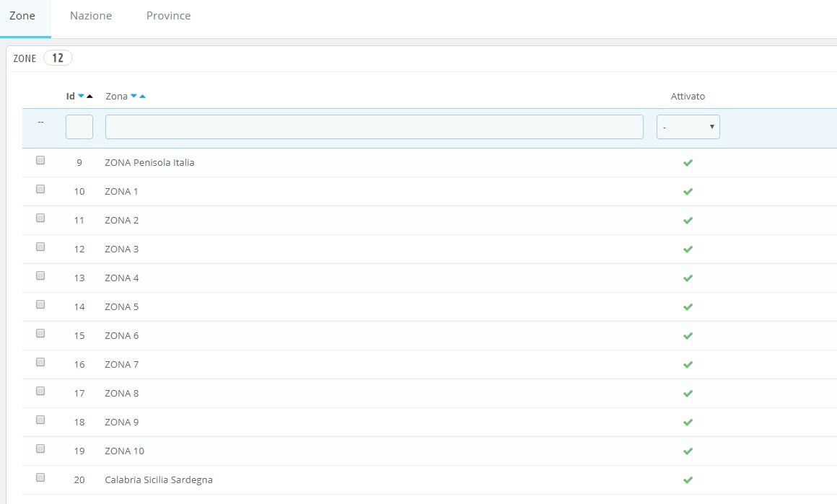
Task: Toggle enabled checkmark for ZONA 4
Action: click(688, 278)
